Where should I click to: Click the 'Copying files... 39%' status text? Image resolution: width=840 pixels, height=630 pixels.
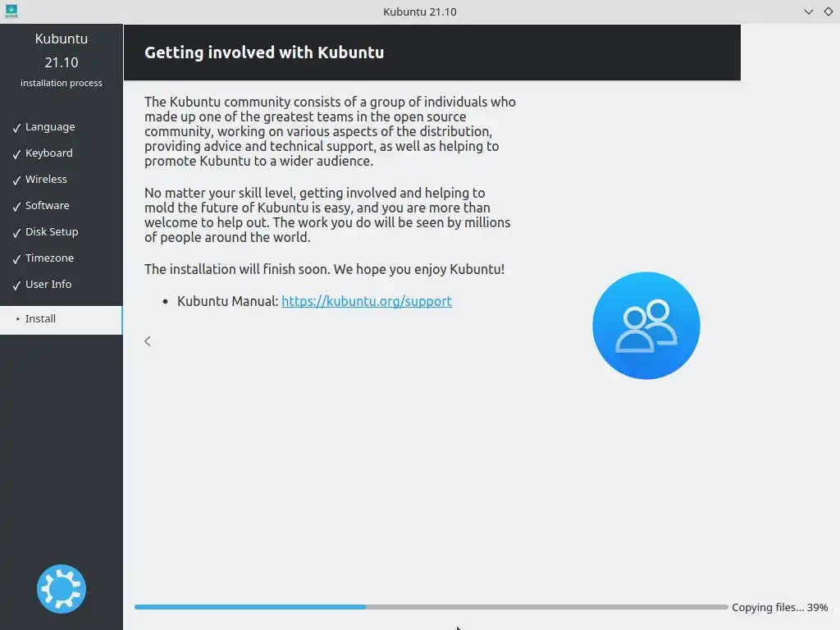click(780, 608)
